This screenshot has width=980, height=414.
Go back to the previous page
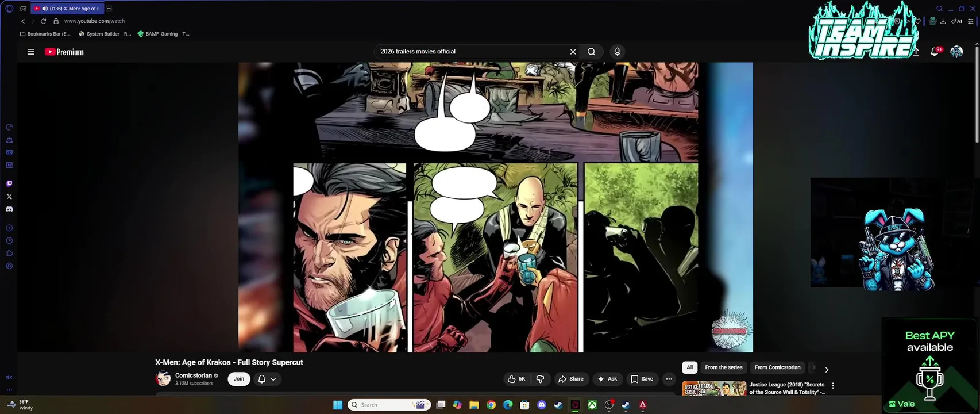pos(23,21)
